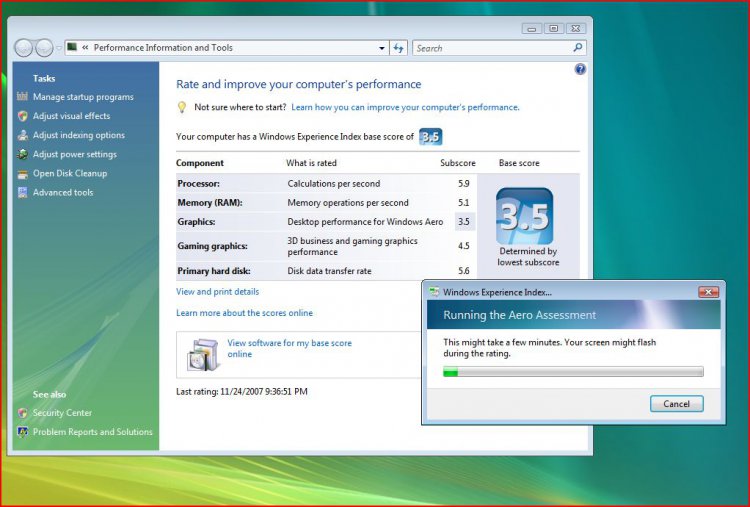Click the Security Center shield icon
This screenshot has width=750, height=507.
click(22, 413)
